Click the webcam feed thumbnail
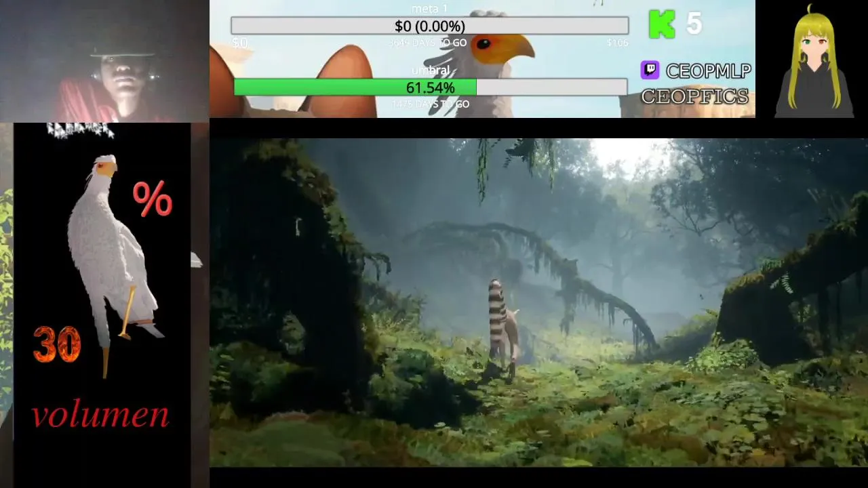868x488 pixels. (x=104, y=61)
